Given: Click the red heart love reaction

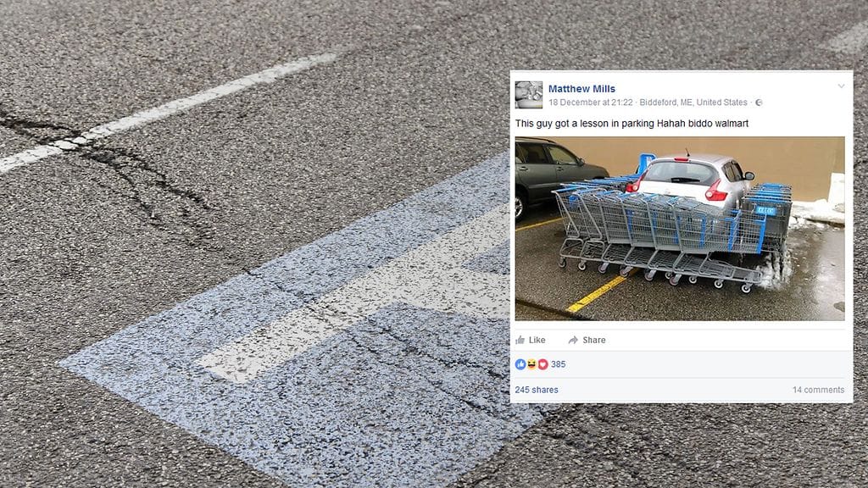Looking at the screenshot, I should [x=542, y=364].
